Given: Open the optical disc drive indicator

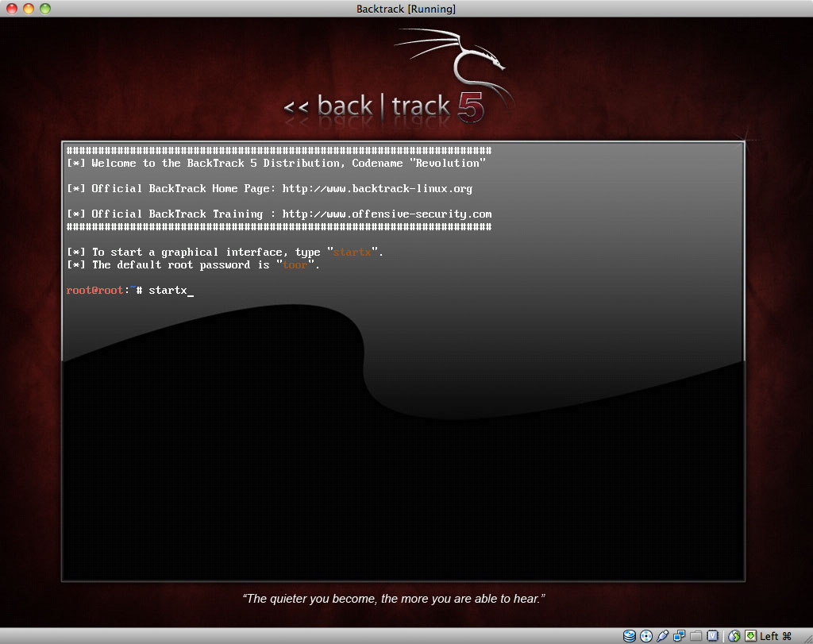Looking at the screenshot, I should [x=646, y=636].
